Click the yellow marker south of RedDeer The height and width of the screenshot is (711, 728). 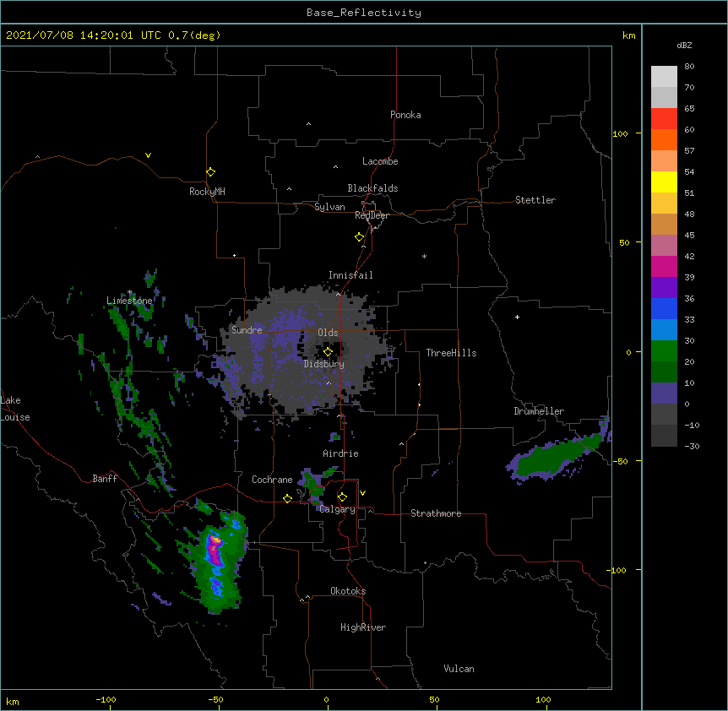359,236
